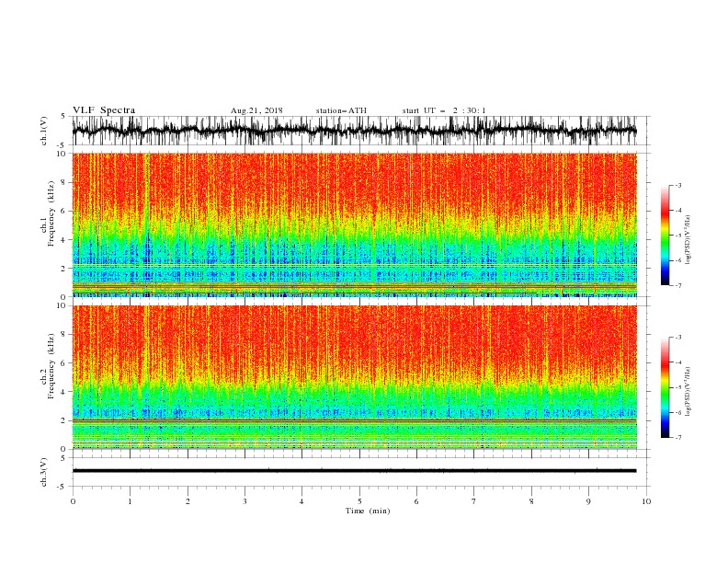Image resolution: width=728 pixels, height=563 pixels.
Task: Click inside the ch.2 spectrogram panel
Action: (x=354, y=377)
